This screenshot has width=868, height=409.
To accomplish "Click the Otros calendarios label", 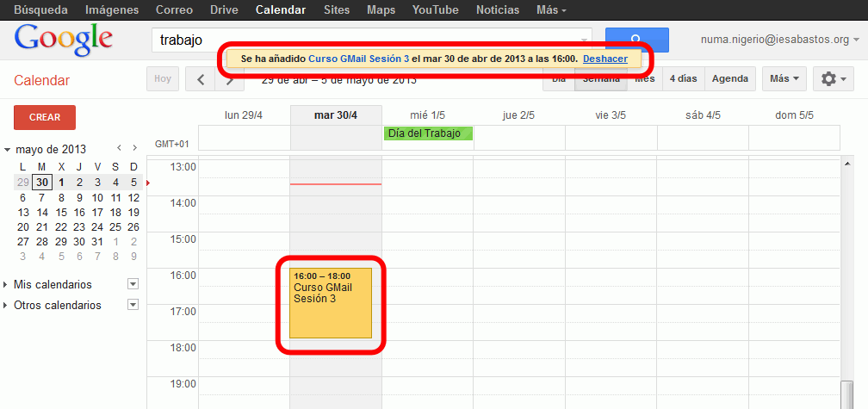I will click(x=58, y=305).
